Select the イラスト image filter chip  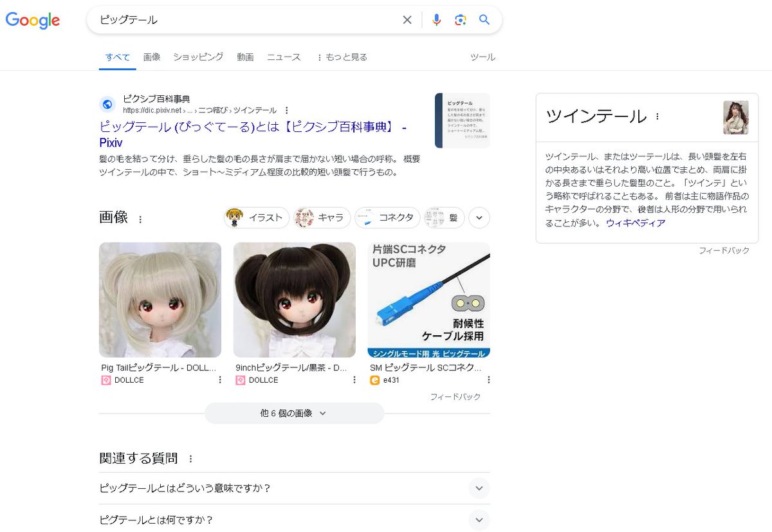click(257, 217)
